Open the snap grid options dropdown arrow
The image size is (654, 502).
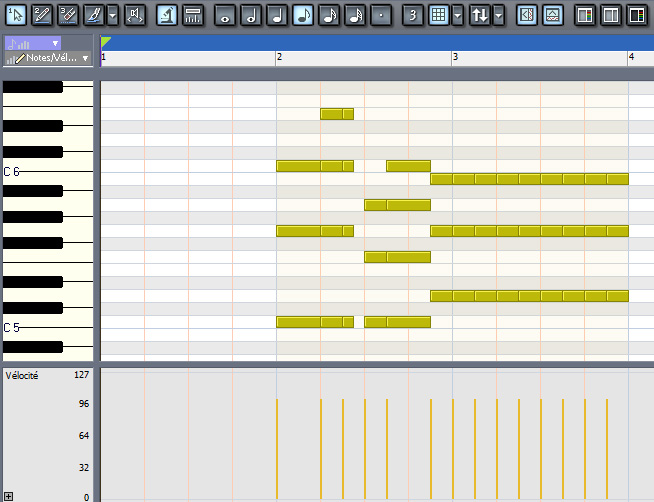click(458, 15)
